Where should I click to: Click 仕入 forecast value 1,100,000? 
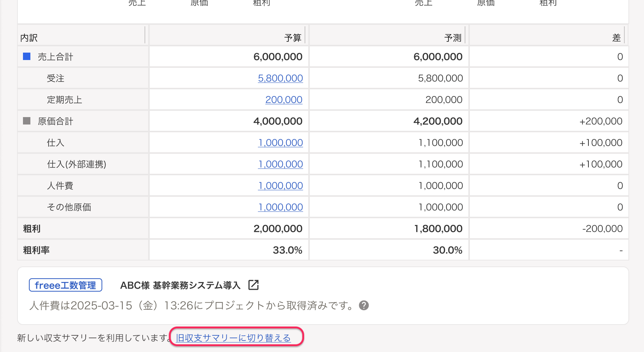pos(441,143)
